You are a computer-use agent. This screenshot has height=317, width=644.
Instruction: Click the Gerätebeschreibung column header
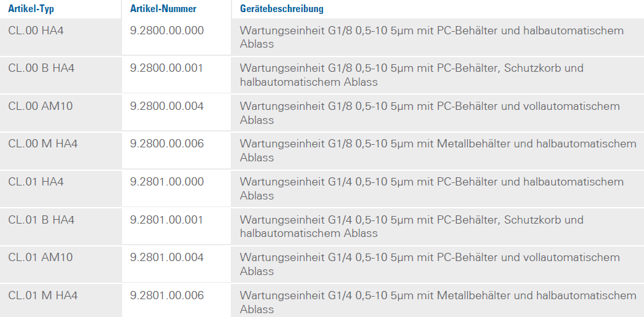pyautogui.click(x=282, y=9)
